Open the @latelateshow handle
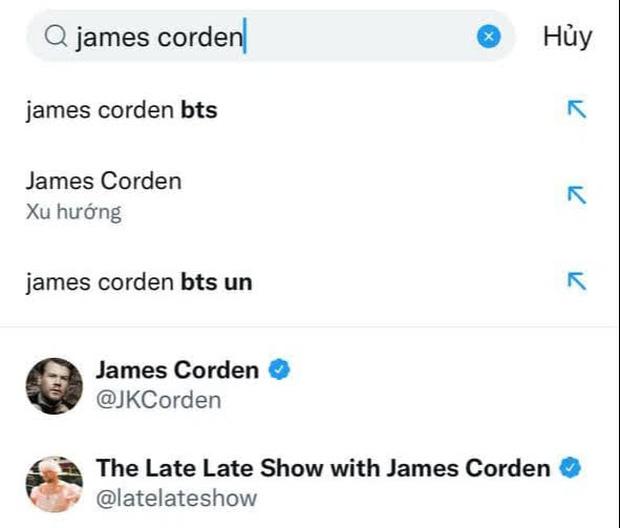This screenshot has height=528, width=620. click(x=176, y=497)
